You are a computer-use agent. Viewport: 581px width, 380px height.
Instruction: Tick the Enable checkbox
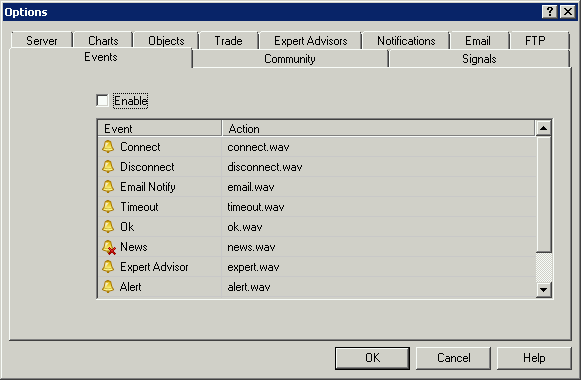(x=102, y=100)
